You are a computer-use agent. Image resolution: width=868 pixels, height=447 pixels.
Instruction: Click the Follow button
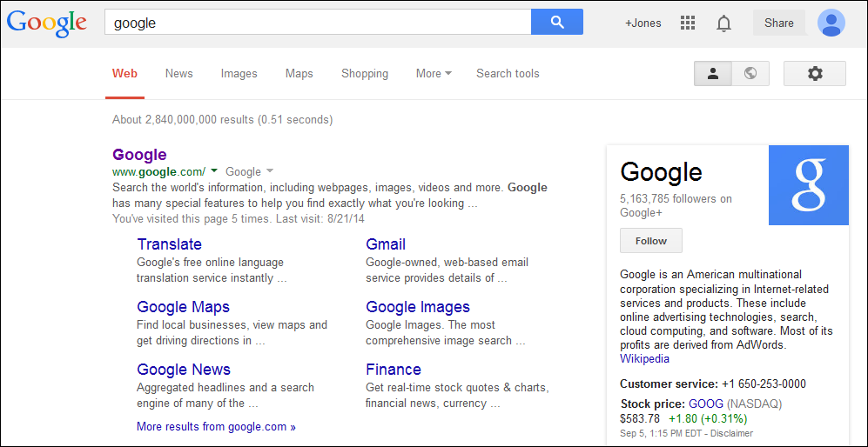650,241
